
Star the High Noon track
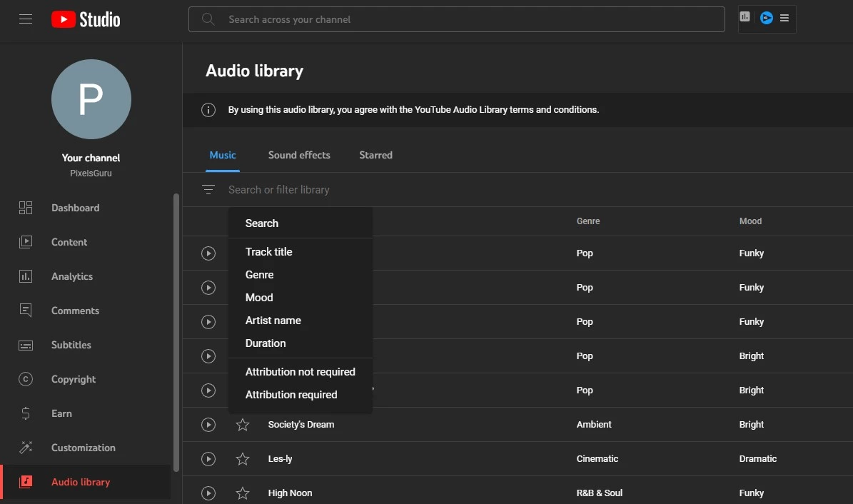(x=243, y=493)
